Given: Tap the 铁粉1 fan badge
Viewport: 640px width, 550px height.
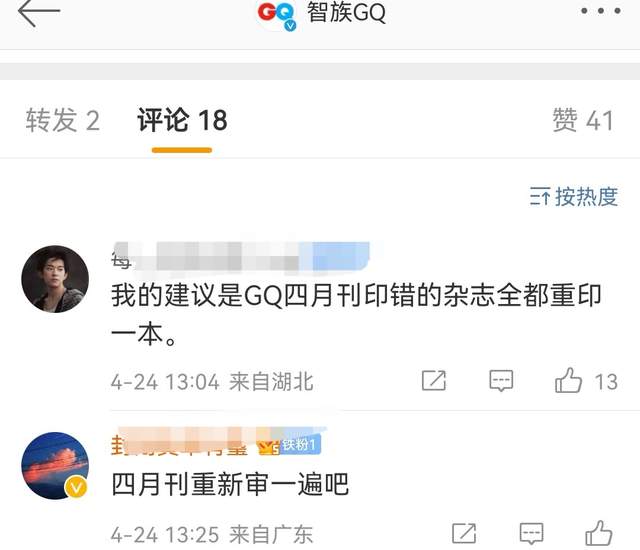Looking at the screenshot, I should (300, 444).
